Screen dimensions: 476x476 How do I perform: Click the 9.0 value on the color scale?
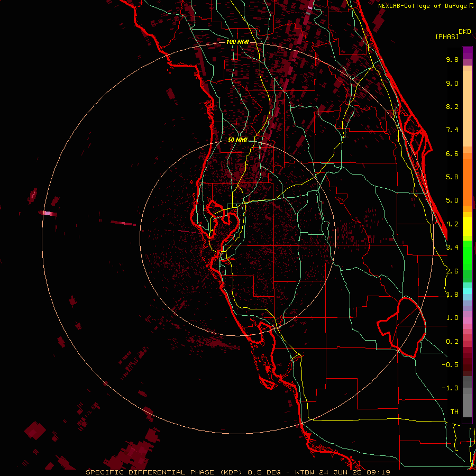click(452, 83)
